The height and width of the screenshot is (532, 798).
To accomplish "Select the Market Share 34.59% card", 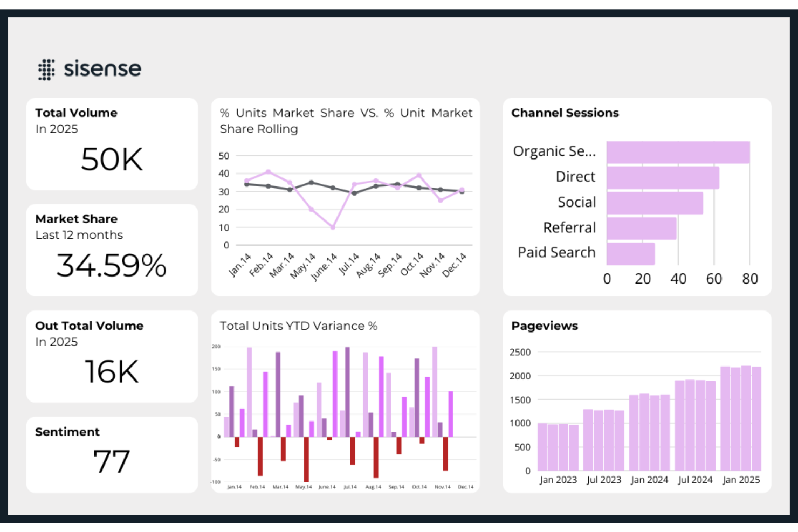I will (112, 249).
